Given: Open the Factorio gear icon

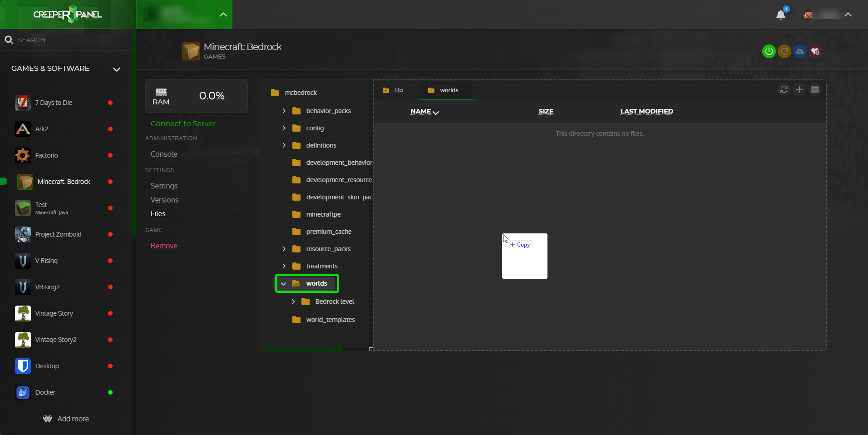Looking at the screenshot, I should (23, 155).
